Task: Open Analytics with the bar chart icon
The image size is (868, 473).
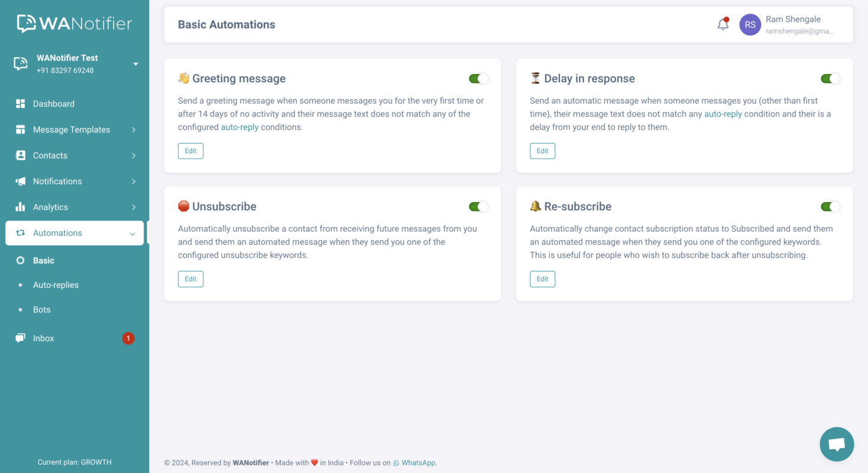Action: click(x=20, y=207)
